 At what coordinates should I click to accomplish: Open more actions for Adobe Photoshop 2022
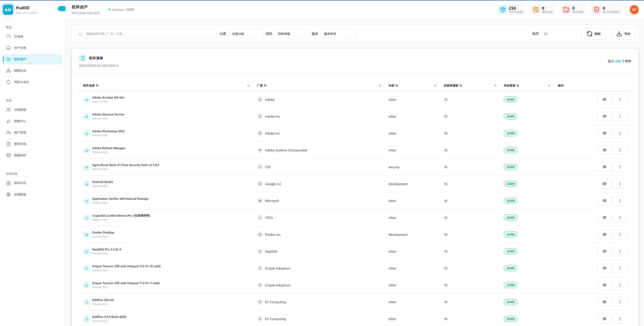click(620, 133)
